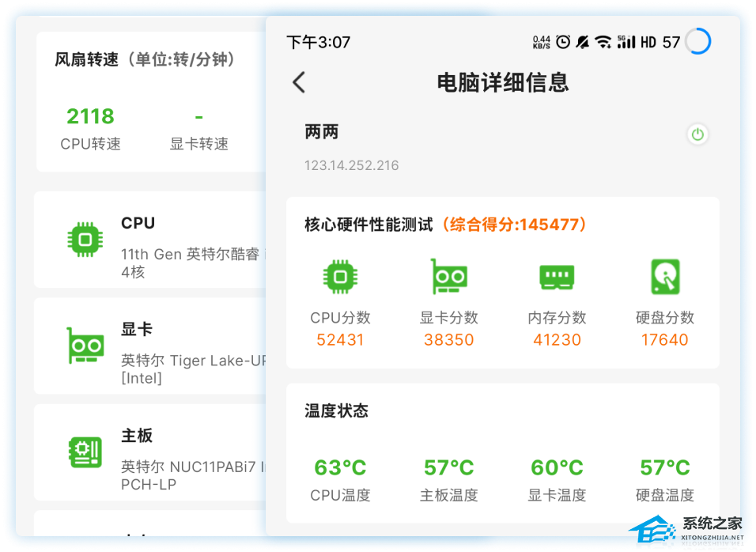Click the 核心硬件性能测试 heading
Screen dimensions: 756x552
click(369, 225)
